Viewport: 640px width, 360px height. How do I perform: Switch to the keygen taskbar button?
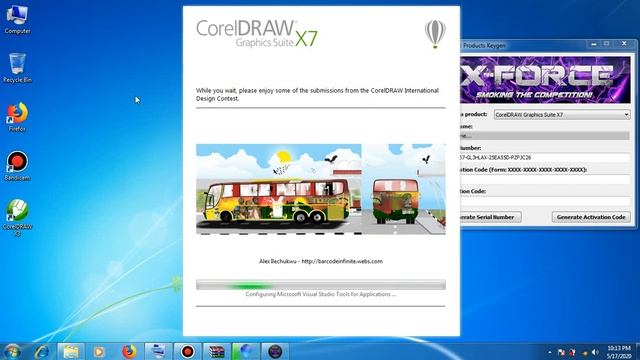(275, 351)
